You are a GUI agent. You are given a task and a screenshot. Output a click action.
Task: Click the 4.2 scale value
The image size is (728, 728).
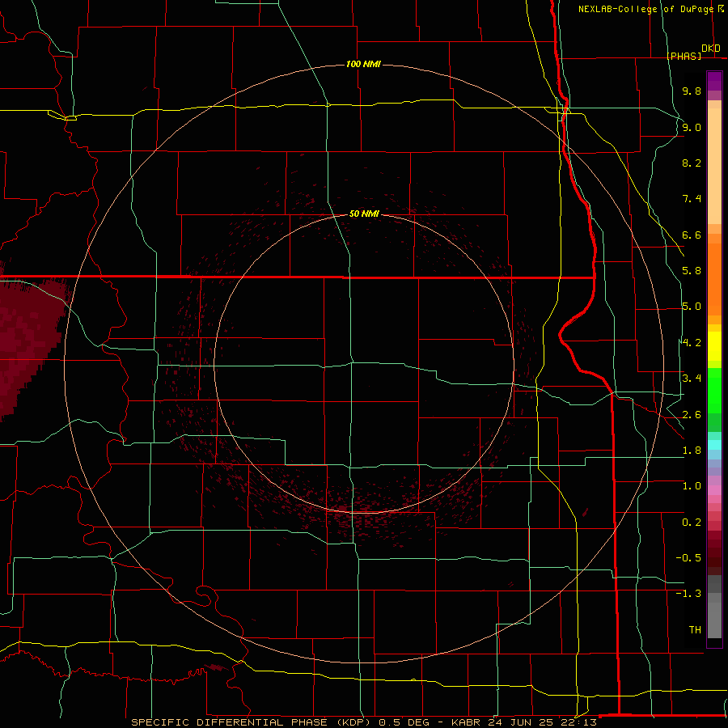(692, 343)
